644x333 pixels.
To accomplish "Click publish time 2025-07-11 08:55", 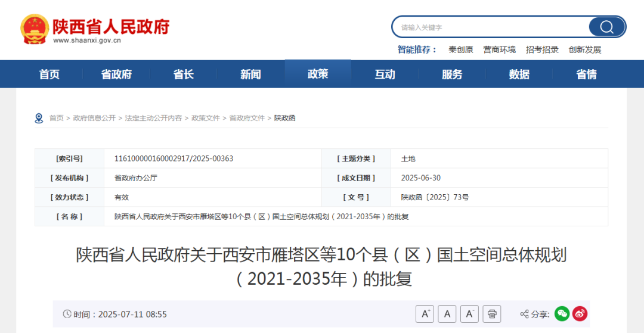I will [x=132, y=315].
